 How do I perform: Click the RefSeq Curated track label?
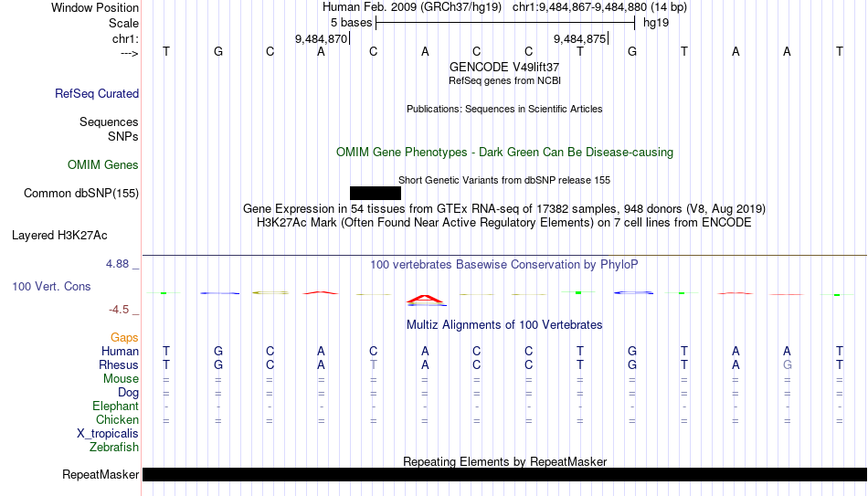(97, 93)
